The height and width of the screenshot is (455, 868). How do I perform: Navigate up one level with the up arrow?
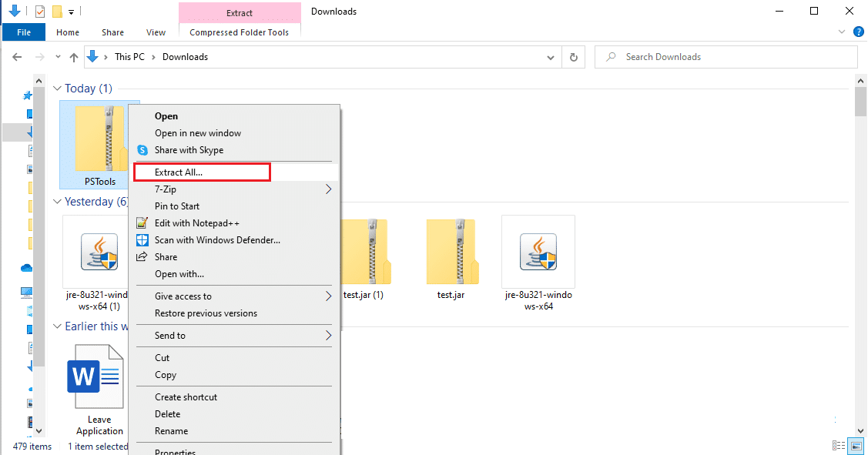(73, 56)
